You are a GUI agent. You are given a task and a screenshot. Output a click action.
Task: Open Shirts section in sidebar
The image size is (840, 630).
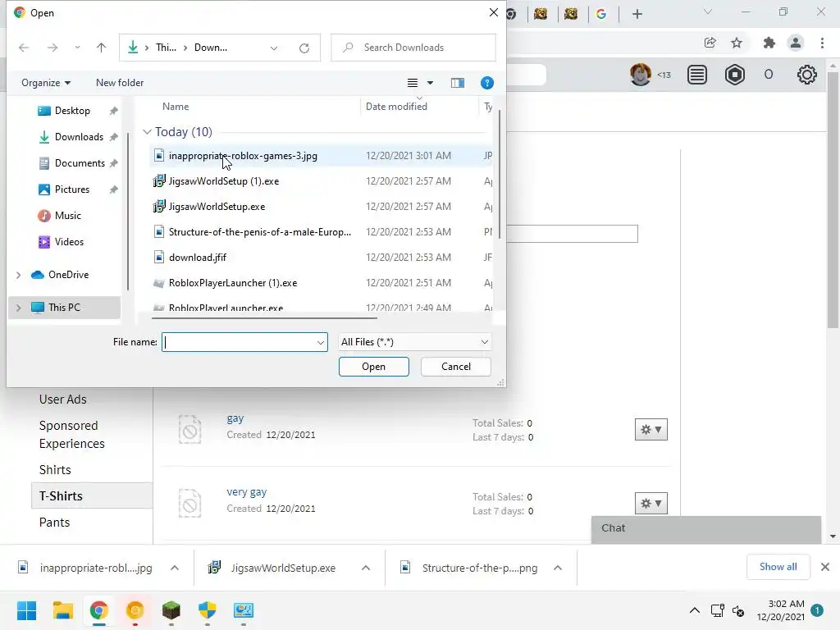[55, 470]
